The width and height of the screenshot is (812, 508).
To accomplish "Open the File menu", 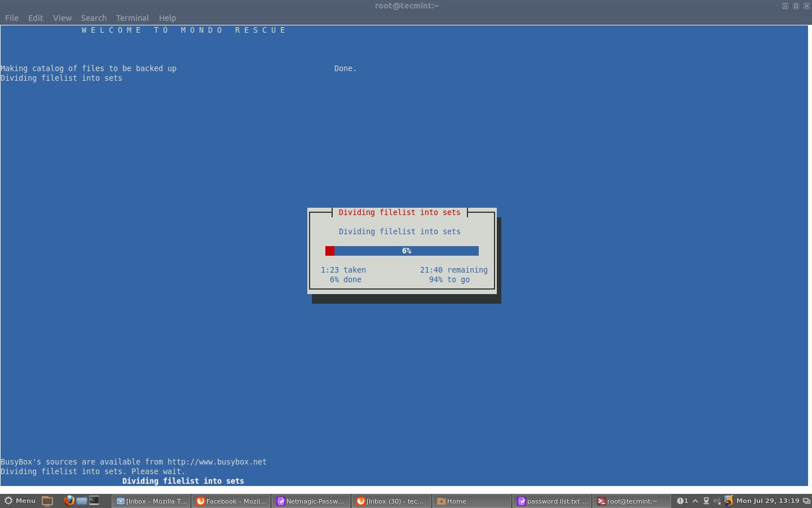I will (x=11, y=18).
